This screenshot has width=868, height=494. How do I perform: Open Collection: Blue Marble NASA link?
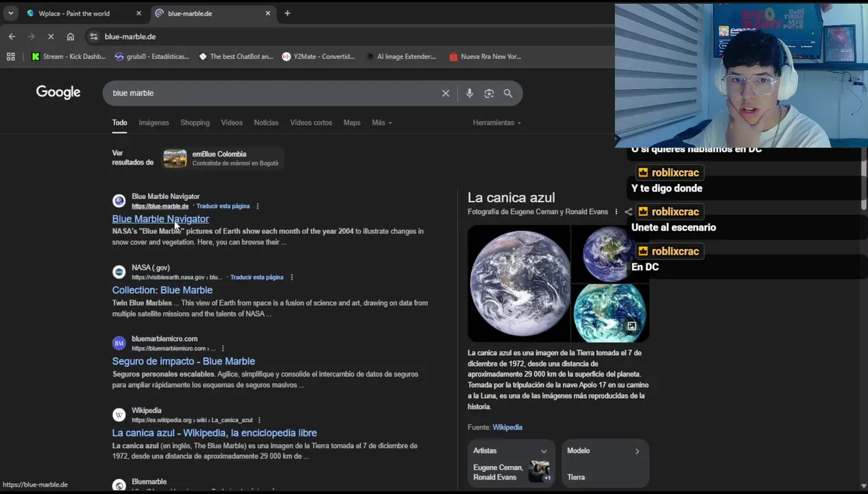pos(162,290)
